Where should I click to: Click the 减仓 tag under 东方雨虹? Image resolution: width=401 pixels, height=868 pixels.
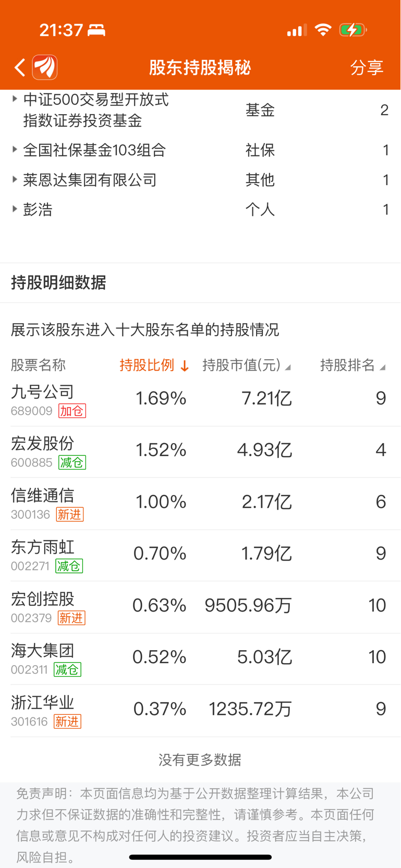point(69,566)
